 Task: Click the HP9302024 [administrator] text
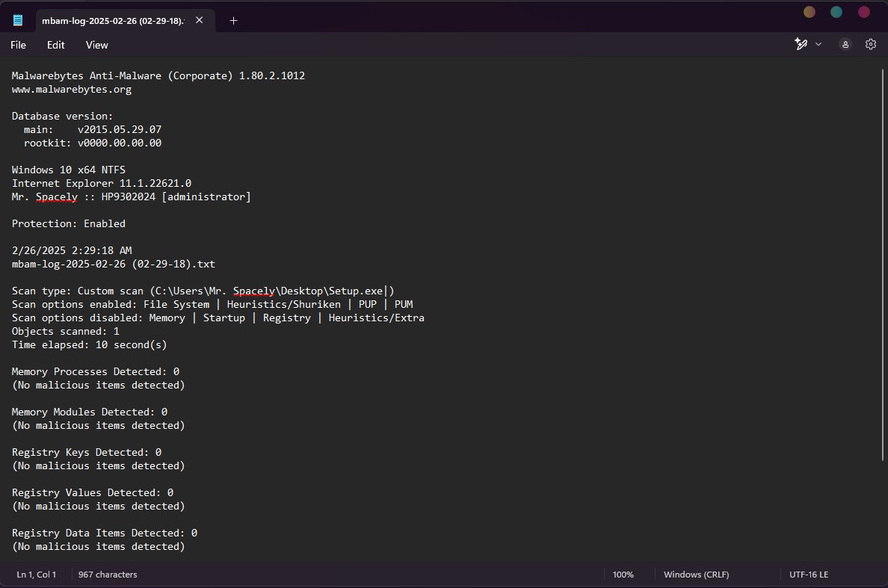(176, 197)
